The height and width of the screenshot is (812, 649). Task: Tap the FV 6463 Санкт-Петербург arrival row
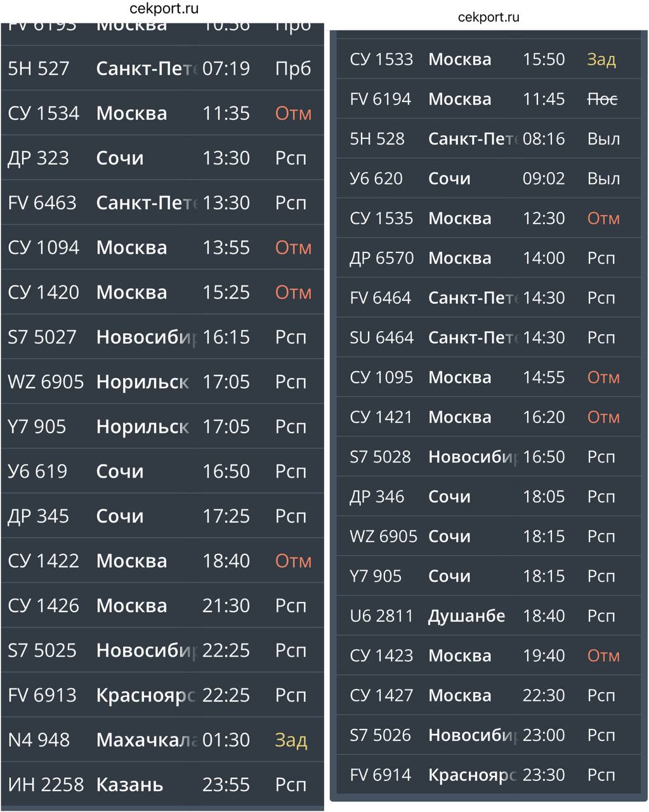coord(162,202)
